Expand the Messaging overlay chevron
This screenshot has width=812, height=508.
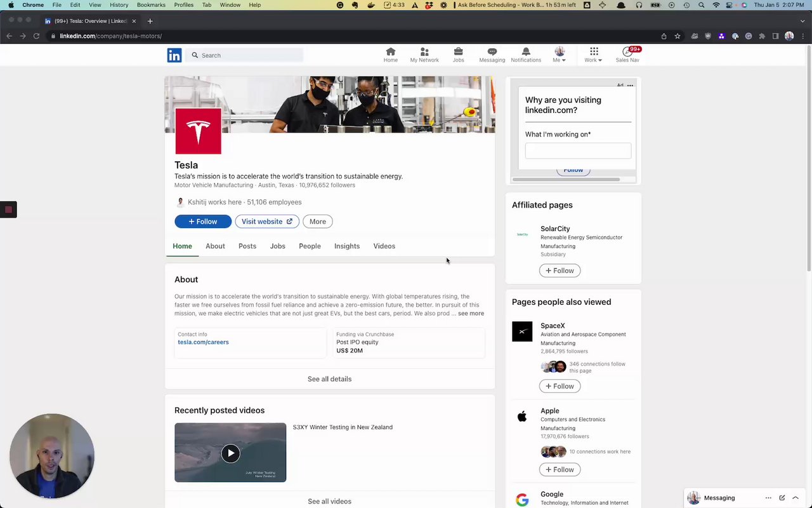click(796, 498)
